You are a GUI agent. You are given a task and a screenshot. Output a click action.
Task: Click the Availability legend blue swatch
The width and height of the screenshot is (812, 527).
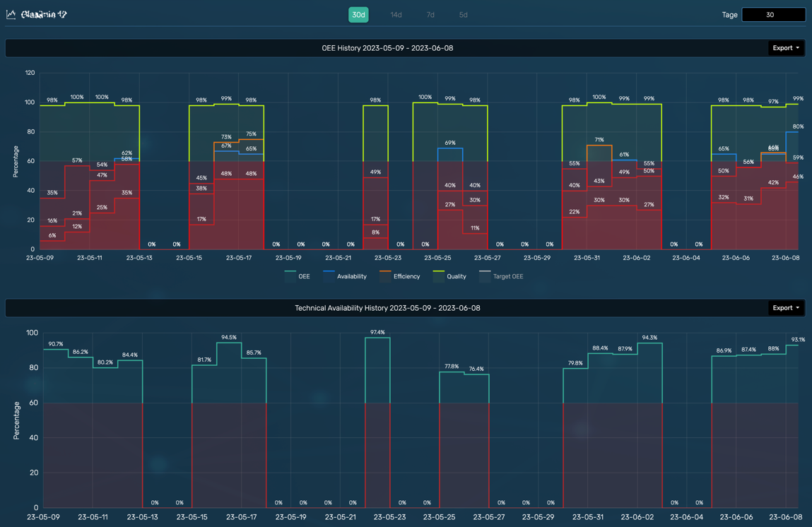coord(329,276)
